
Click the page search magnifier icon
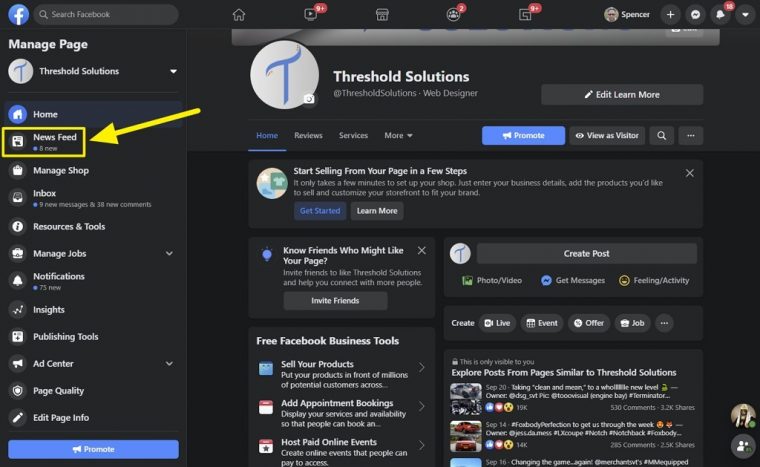(x=662, y=136)
